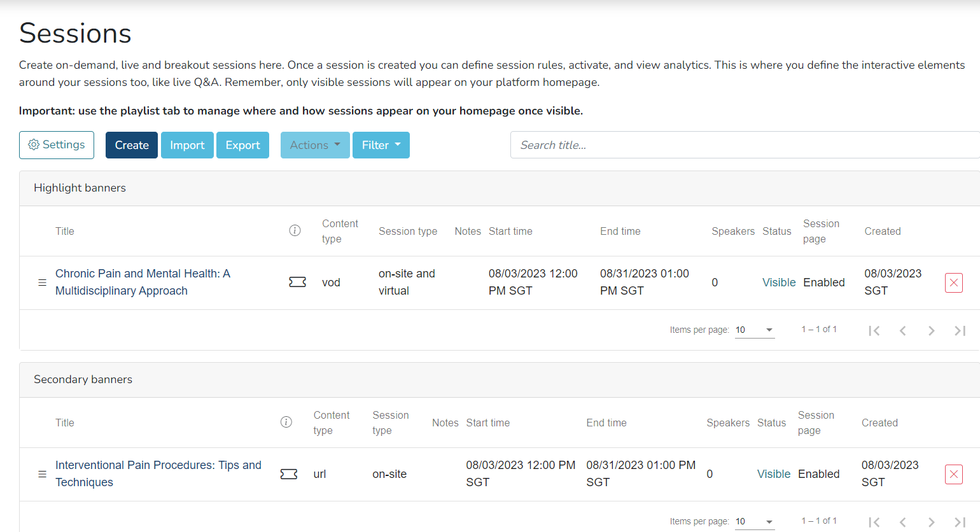Click the Import button
The width and height of the screenshot is (980, 532).
pyautogui.click(x=187, y=145)
